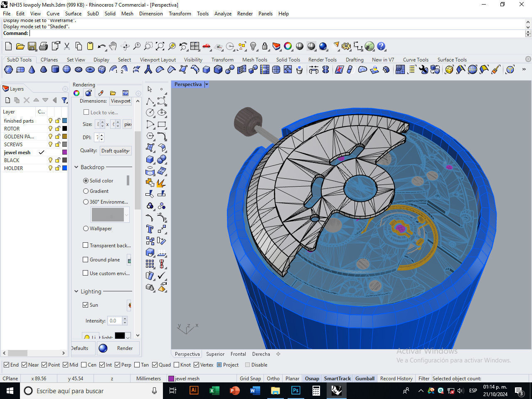Save the model with the floppy disk icon
The image size is (532, 399).
pos(32,46)
